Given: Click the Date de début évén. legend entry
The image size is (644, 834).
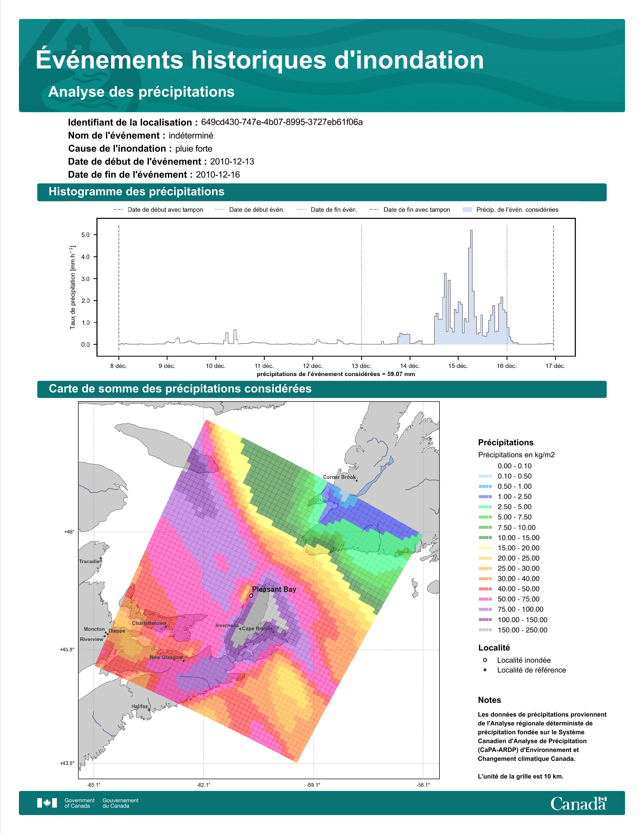Looking at the screenshot, I should click(x=250, y=210).
